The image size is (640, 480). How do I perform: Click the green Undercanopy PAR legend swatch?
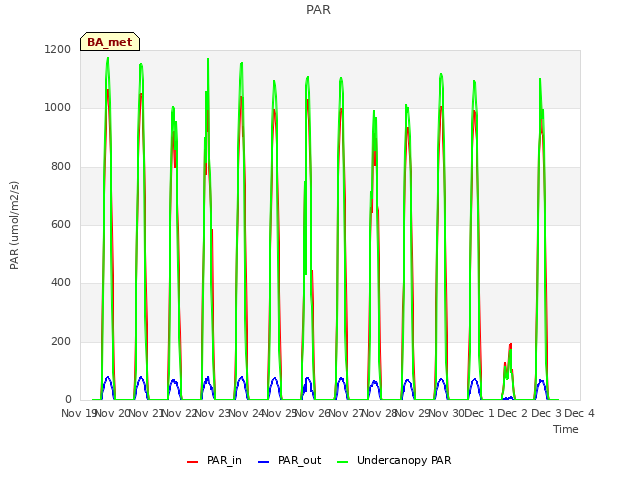(x=343, y=462)
